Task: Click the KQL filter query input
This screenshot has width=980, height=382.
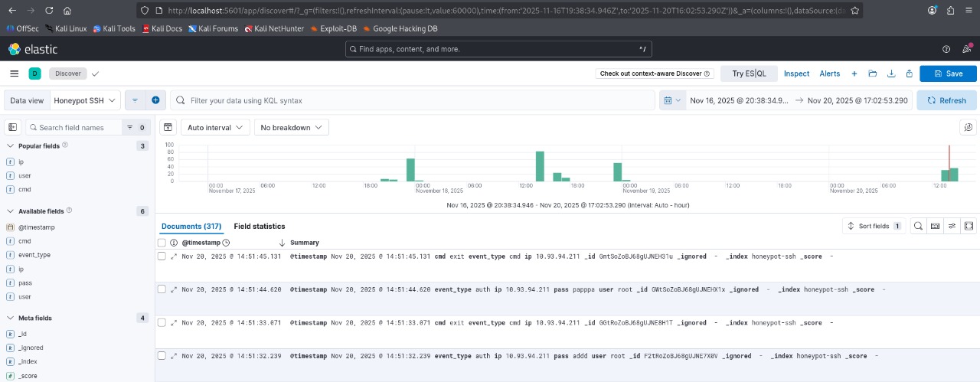Action: tap(413, 100)
